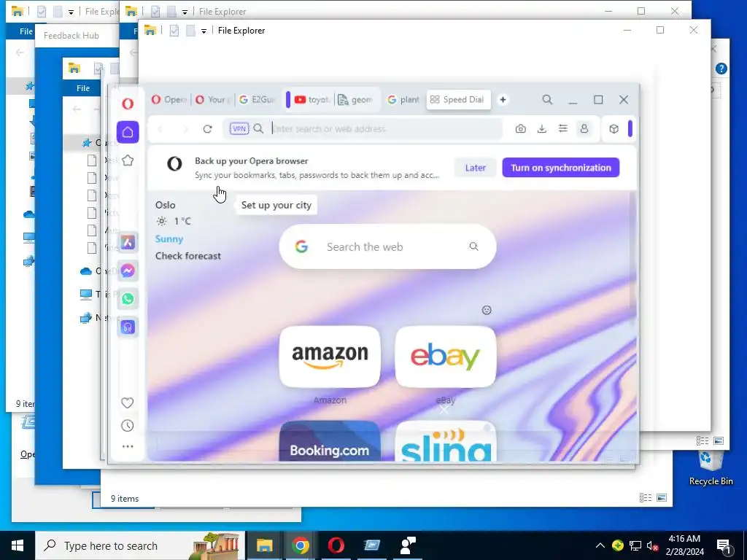Show hidden tray icons chevron
747x560 pixels.
600,545
